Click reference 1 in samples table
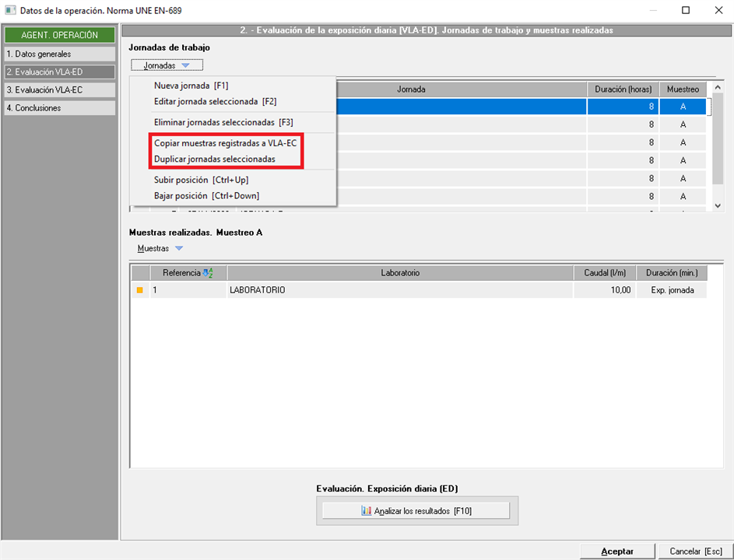 [188, 290]
